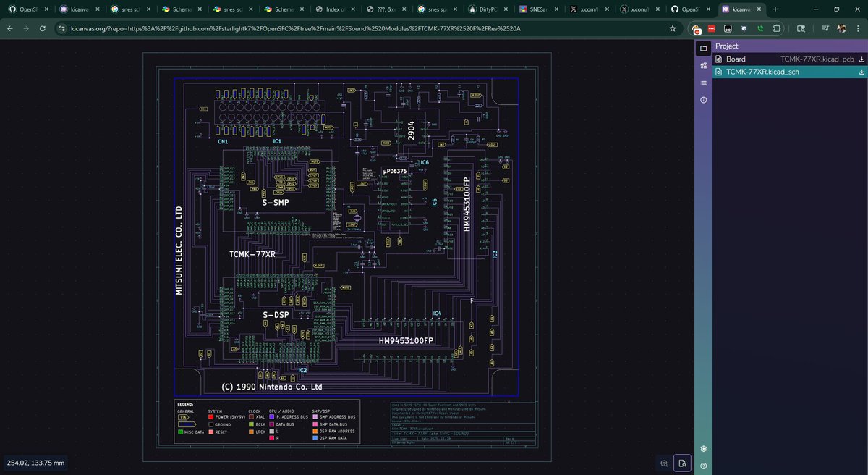Click the pink RESET legend swatch
Screen dimensions: 868x475
coord(211,432)
